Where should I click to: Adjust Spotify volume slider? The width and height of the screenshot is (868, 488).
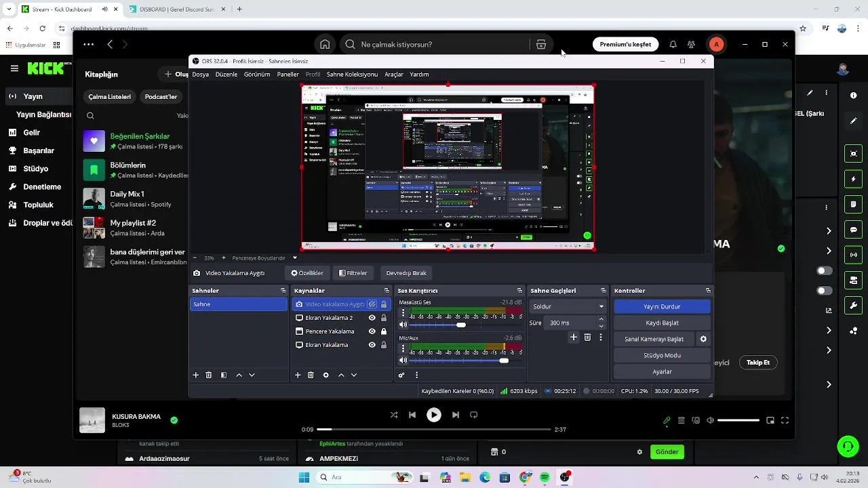(x=738, y=420)
